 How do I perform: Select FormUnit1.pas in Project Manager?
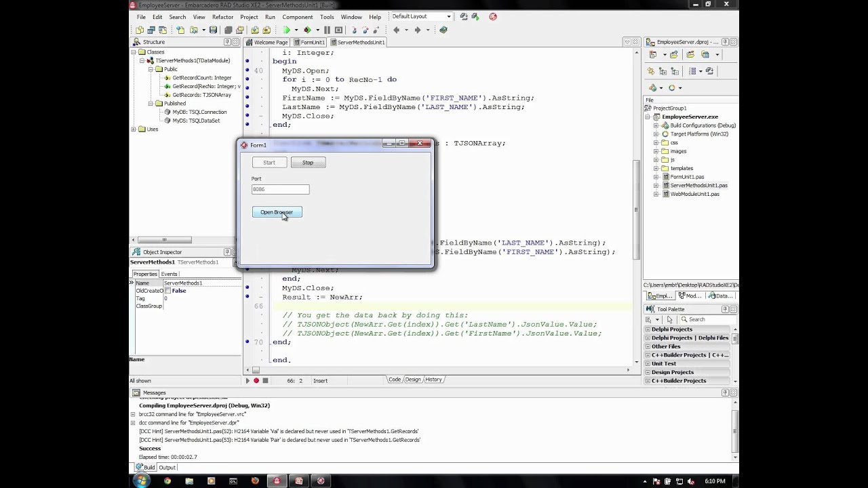point(687,177)
